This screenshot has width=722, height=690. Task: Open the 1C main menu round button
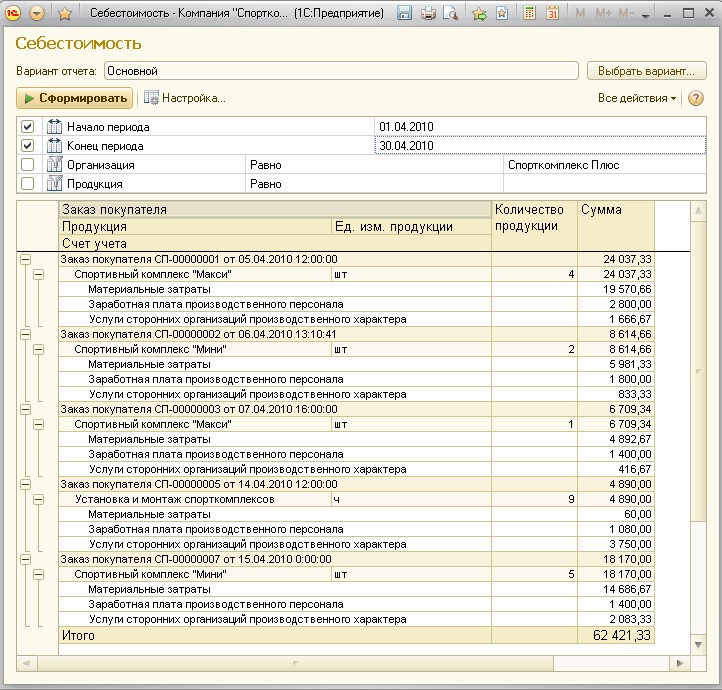coord(14,14)
